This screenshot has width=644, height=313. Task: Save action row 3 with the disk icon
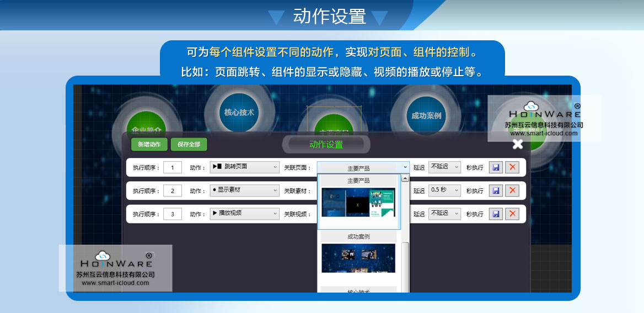click(496, 214)
